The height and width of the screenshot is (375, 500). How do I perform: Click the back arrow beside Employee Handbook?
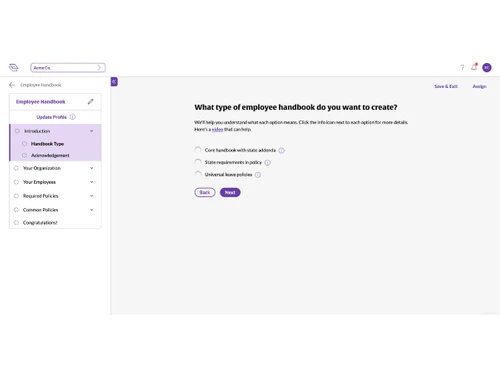click(12, 85)
